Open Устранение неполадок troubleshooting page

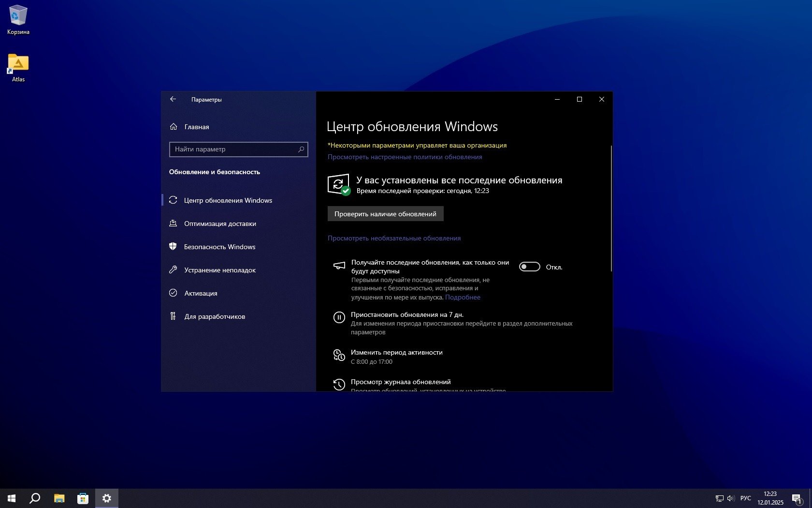tap(219, 270)
